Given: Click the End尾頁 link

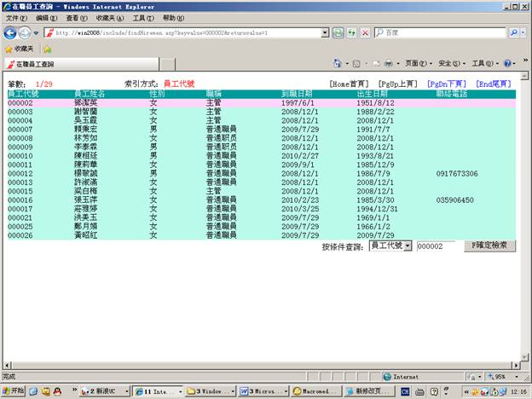Looking at the screenshot, I should (x=495, y=84).
